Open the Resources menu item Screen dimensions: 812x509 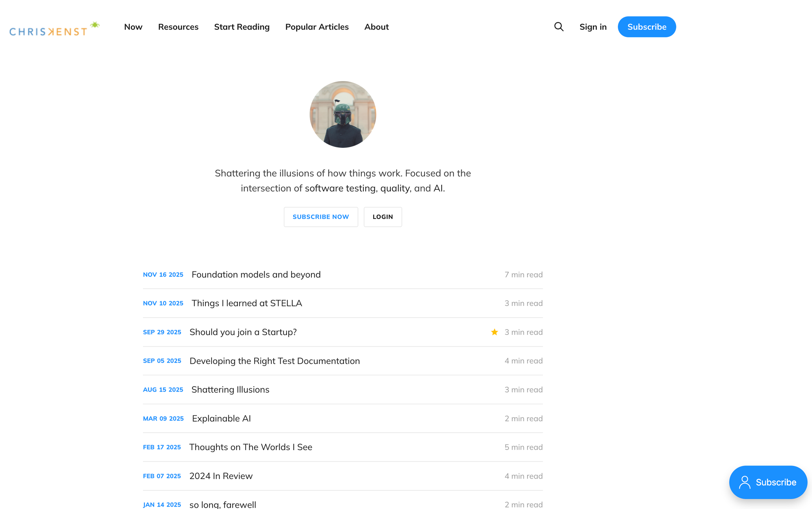click(x=178, y=27)
